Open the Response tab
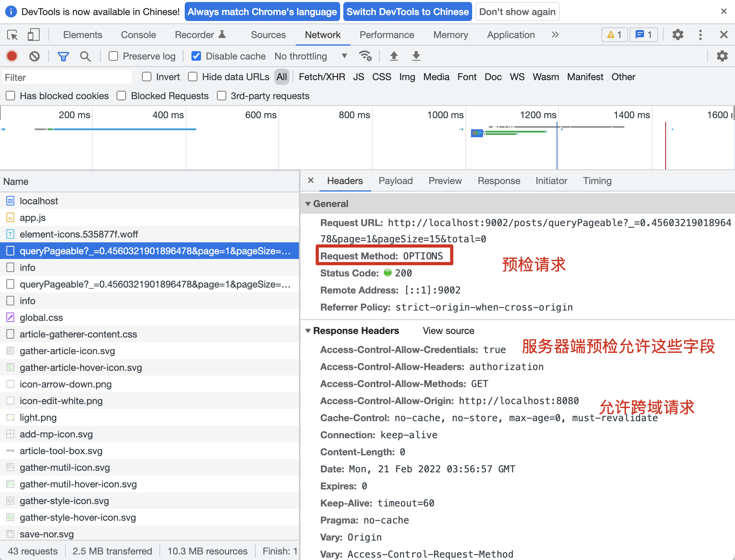Image resolution: width=735 pixels, height=560 pixels. tap(499, 181)
